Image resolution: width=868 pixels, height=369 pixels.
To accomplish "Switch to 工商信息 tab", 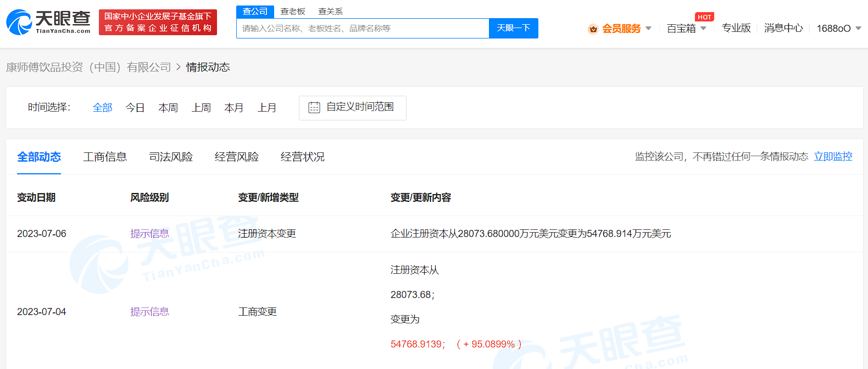I will click(105, 157).
